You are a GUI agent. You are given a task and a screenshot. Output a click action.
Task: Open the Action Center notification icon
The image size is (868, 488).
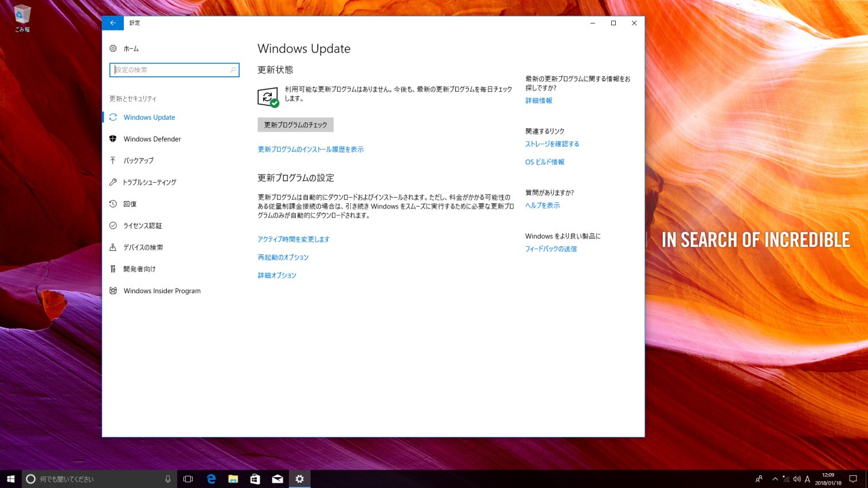click(x=853, y=479)
